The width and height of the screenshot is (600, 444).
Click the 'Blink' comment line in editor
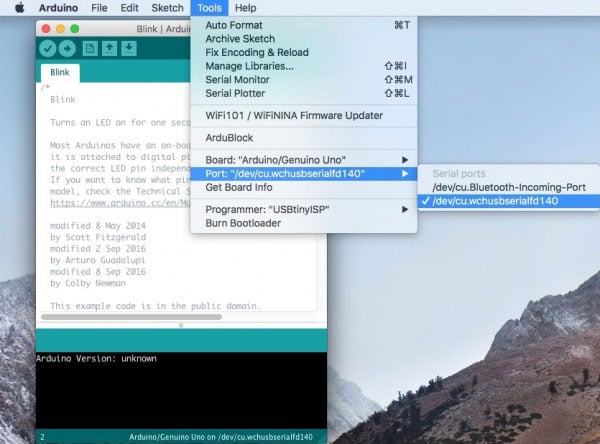pyautogui.click(x=63, y=100)
